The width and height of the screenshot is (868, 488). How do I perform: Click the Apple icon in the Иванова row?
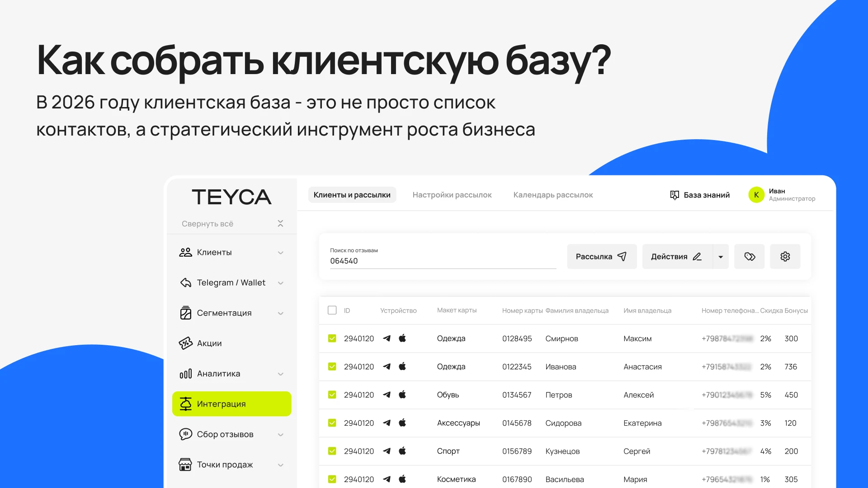tap(402, 366)
